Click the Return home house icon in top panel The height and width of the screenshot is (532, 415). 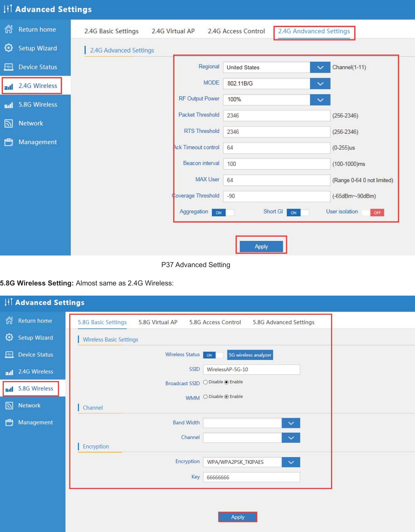coord(9,29)
